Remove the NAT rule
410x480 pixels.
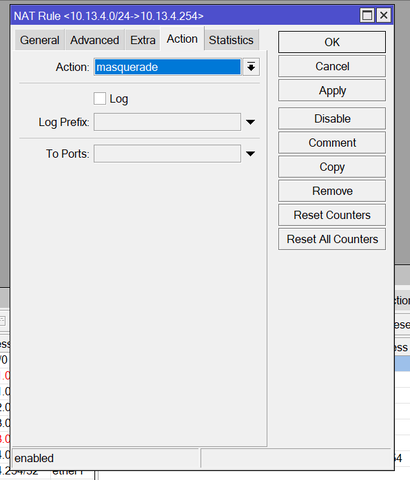click(x=332, y=191)
